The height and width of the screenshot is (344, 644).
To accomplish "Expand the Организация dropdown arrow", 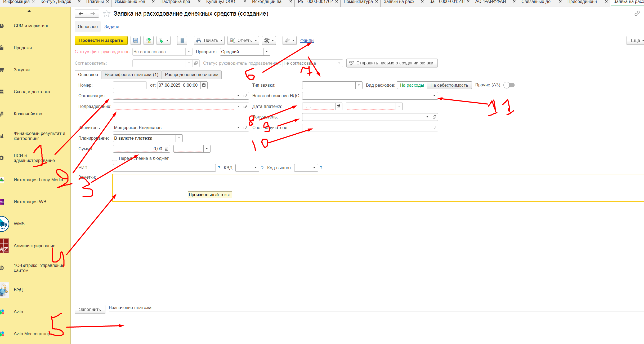I will 238,96.
